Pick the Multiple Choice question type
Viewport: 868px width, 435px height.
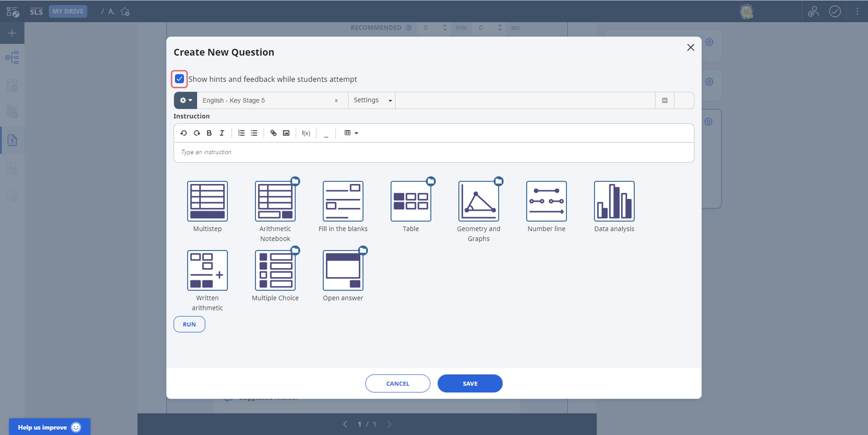(x=275, y=270)
